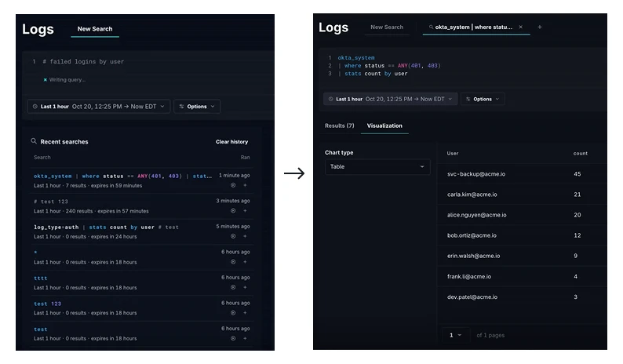Click the circular run icon on the '# test 123' search from 3 minutes ago
Image resolution: width=623 pixels, height=364 pixels.
[x=233, y=210]
